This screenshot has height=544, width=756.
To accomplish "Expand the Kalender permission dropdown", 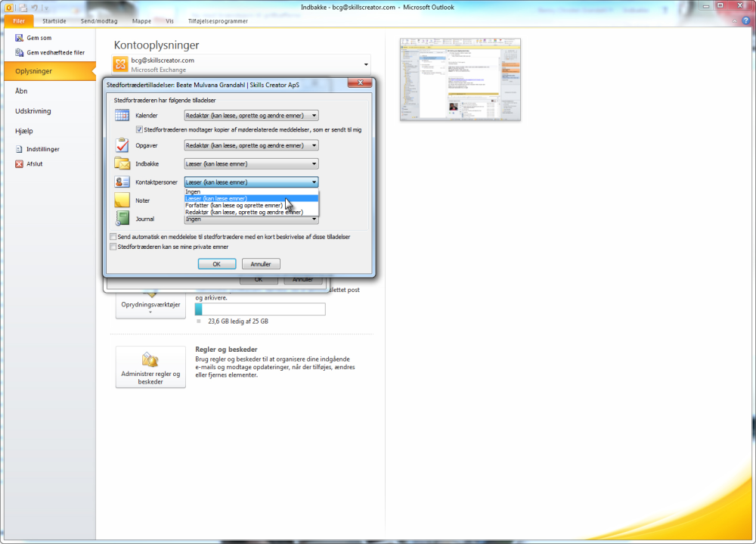I will (x=251, y=115).
